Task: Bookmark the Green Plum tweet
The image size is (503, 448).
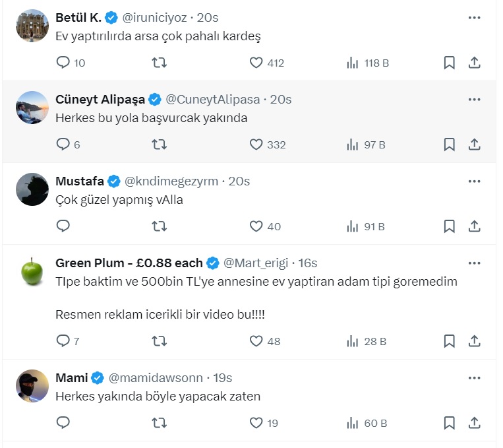Action: point(449,341)
